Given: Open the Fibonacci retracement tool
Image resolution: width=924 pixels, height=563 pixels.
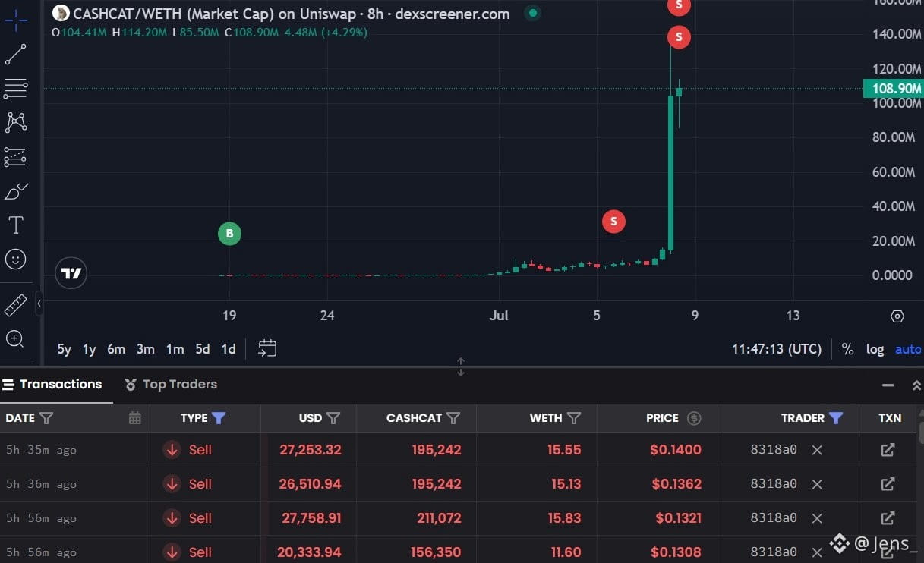Looking at the screenshot, I should (16, 89).
